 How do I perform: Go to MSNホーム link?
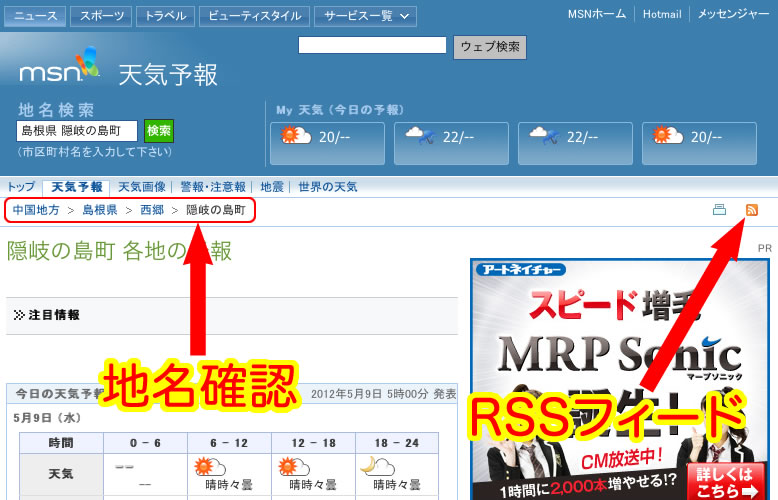click(x=597, y=14)
